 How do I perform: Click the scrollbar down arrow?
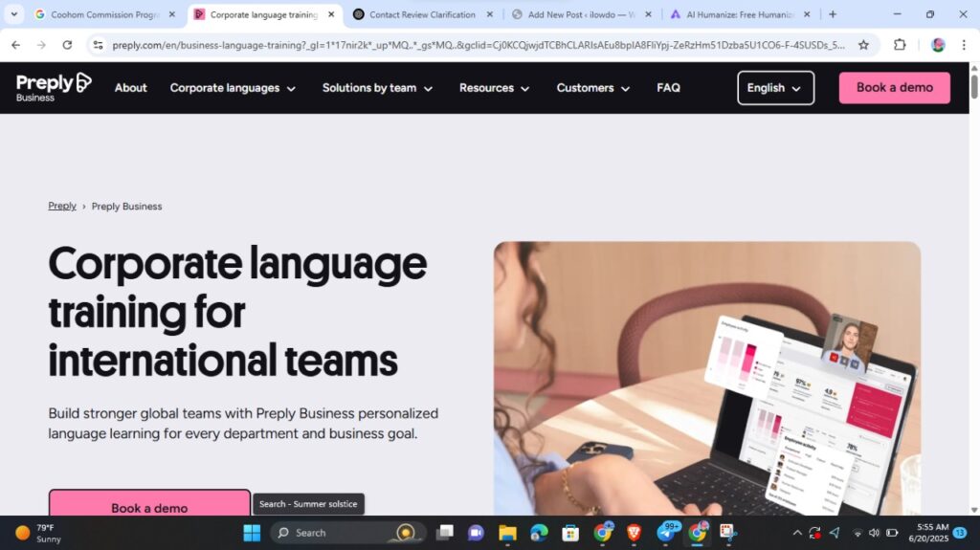[x=973, y=510]
